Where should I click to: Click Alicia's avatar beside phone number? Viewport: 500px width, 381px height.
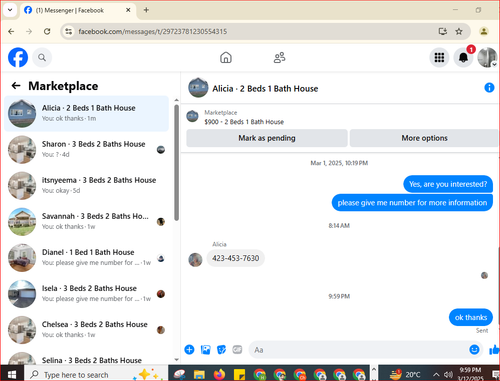point(195,260)
